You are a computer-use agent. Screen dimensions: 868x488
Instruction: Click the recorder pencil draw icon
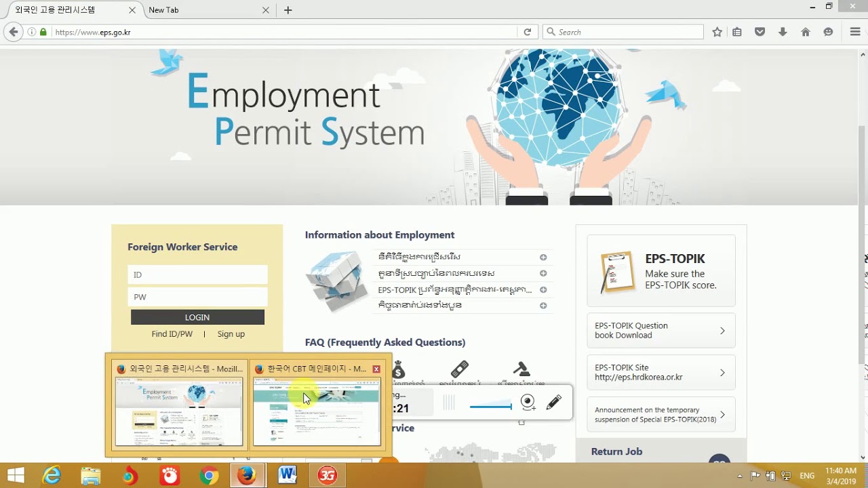click(x=553, y=403)
